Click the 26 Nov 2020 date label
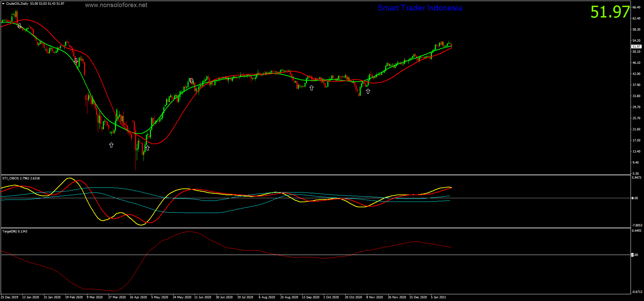Viewport: 644px width, 301px height. [x=397, y=297]
